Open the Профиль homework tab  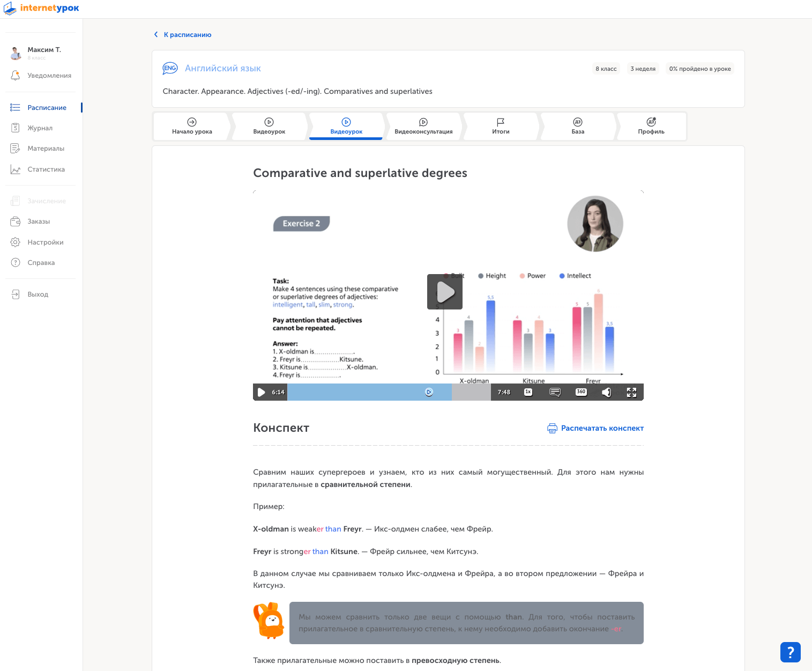point(651,127)
